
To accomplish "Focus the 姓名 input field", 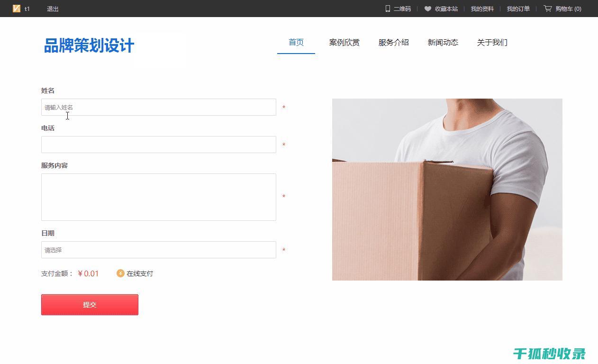I will 159,107.
